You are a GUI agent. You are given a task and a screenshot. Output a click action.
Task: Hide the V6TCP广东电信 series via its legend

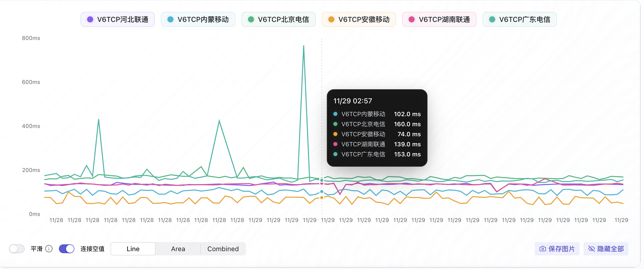click(x=519, y=19)
